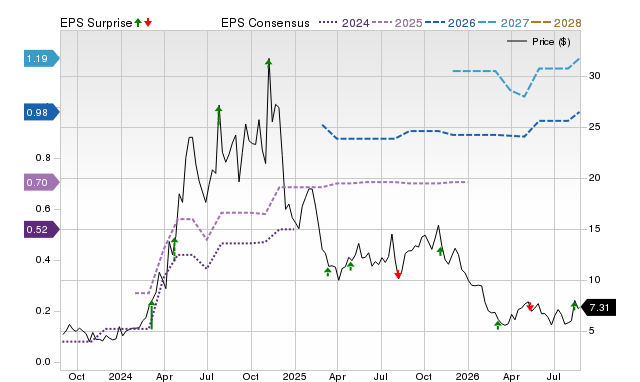Viewport: 640px width, 382px height.
Task: Click the Jul time-axis label following 2026
Action: (554, 376)
